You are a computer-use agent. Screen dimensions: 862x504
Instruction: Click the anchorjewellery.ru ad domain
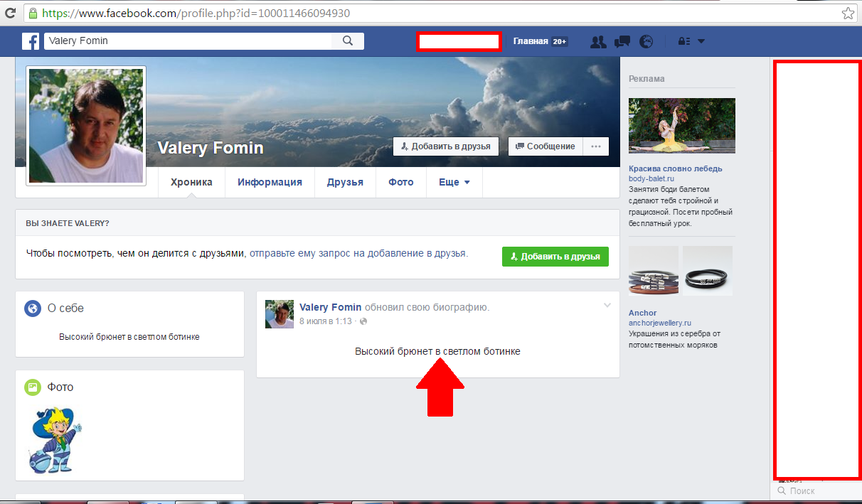(660, 323)
